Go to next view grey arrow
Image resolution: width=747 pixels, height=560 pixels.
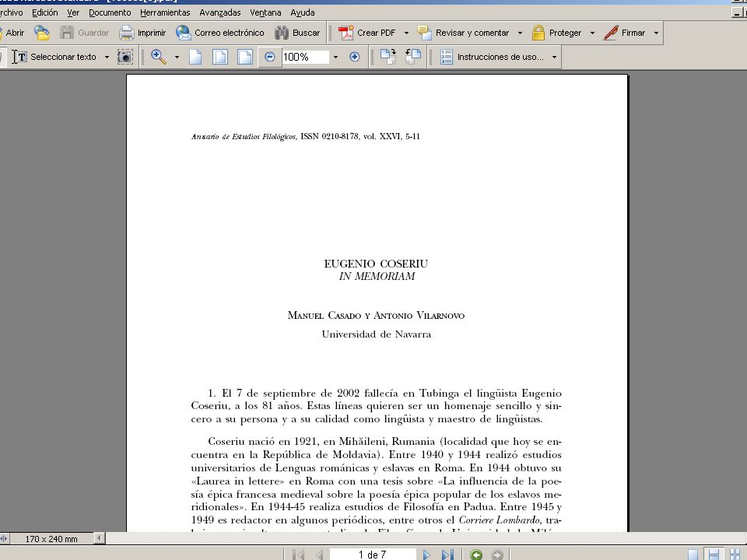(x=497, y=555)
